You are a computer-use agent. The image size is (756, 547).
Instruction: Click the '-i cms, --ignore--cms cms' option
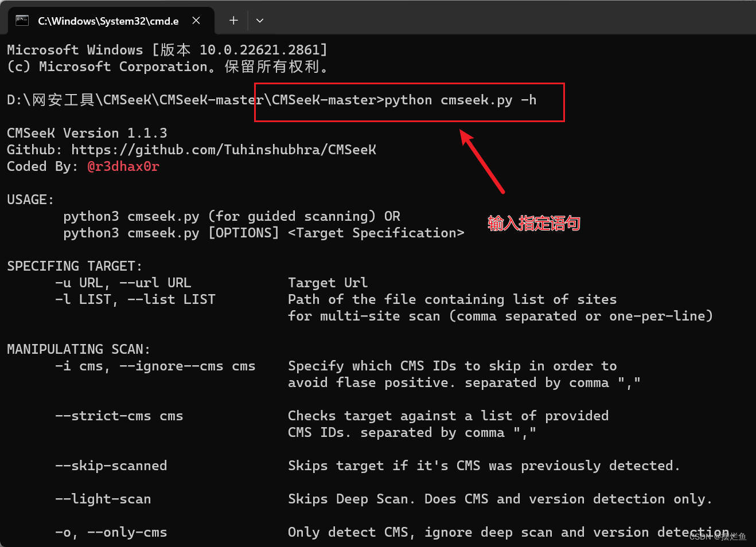[155, 366]
